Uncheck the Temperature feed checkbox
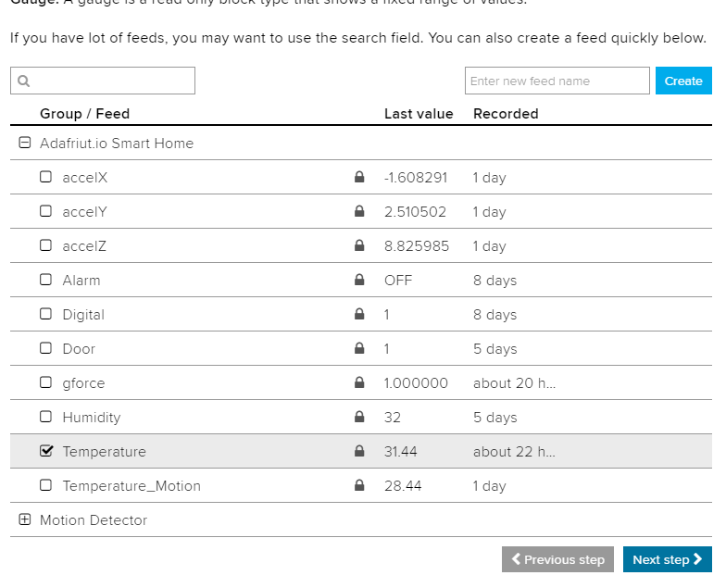726x588 pixels. (x=46, y=451)
